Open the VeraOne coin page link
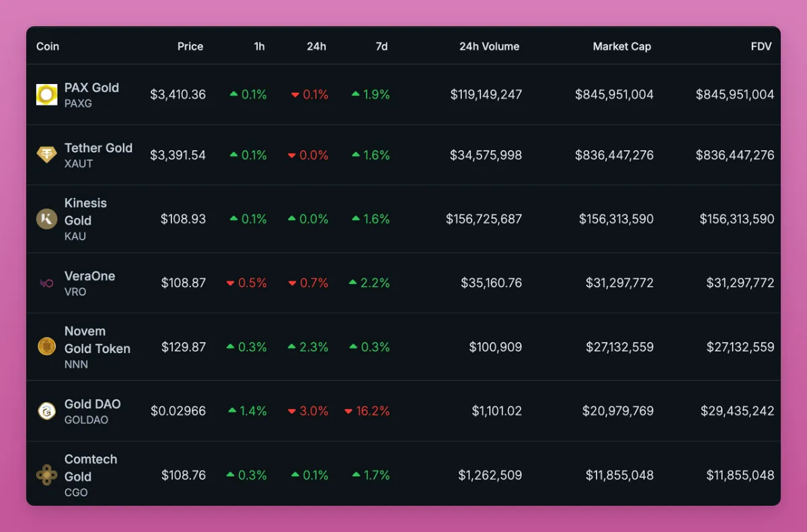807x532 pixels. click(x=89, y=276)
